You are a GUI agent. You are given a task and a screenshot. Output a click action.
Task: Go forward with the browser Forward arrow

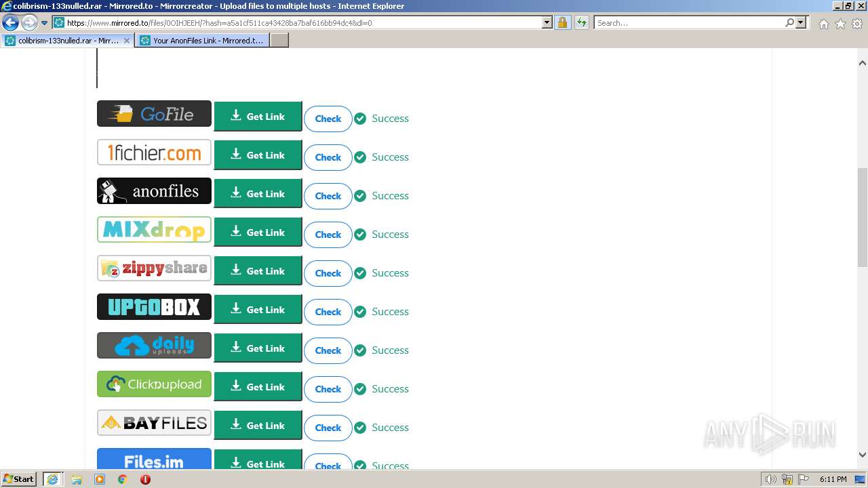pos(29,22)
